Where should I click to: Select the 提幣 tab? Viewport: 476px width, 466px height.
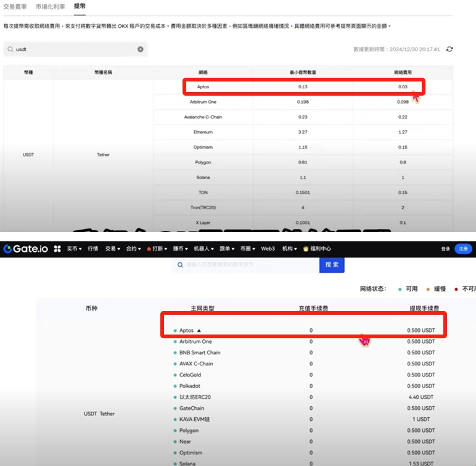pos(80,6)
